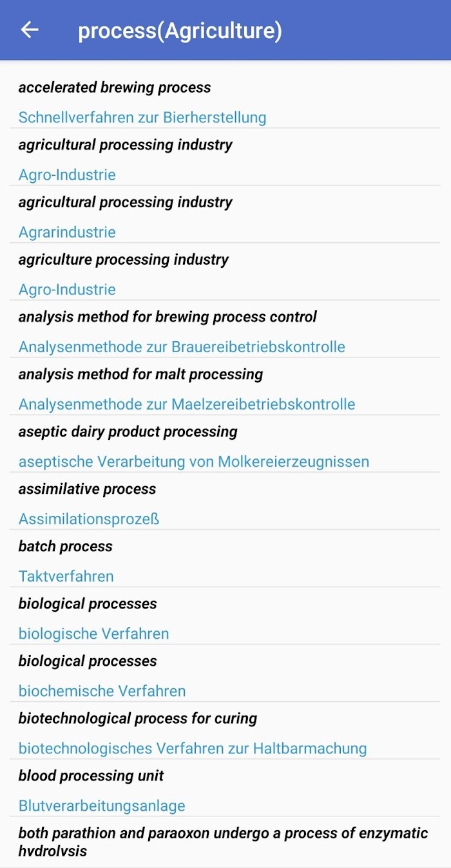This screenshot has height=868, width=451.
Task: Select the 'batch process' entry
Action: pyautogui.click(x=65, y=546)
